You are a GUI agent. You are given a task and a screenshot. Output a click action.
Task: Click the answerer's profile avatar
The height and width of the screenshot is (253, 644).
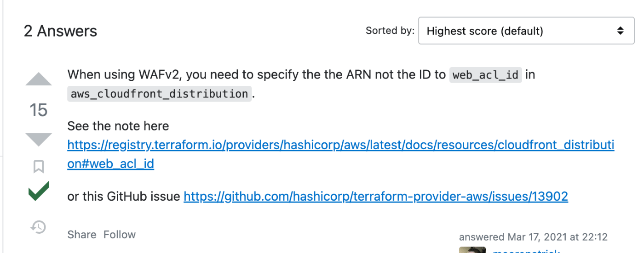(x=472, y=250)
